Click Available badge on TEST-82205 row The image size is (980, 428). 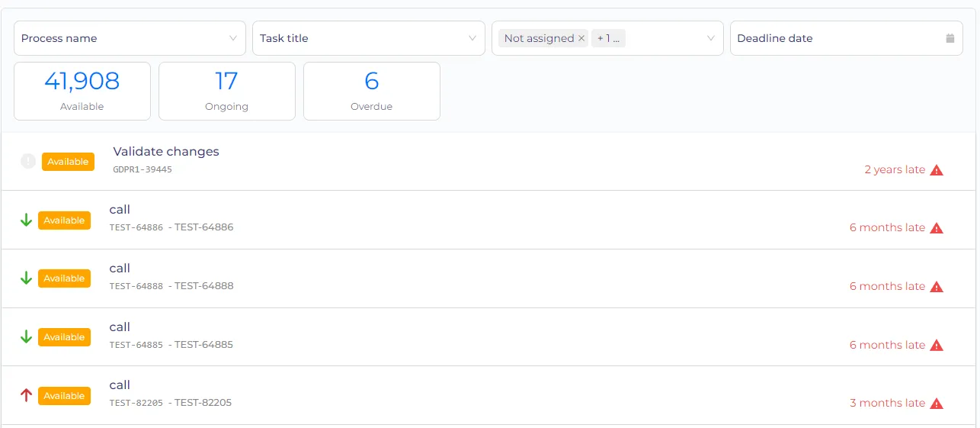(x=64, y=396)
